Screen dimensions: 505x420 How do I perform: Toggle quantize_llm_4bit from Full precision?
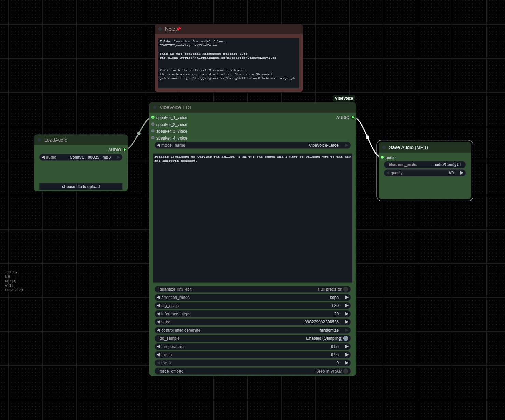pyautogui.click(x=346, y=289)
